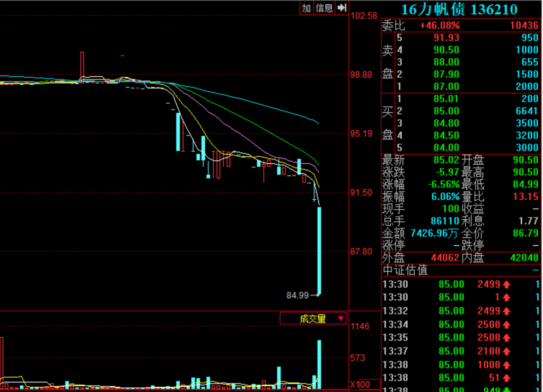Click buy level 2 volume 6641

pos(527,111)
